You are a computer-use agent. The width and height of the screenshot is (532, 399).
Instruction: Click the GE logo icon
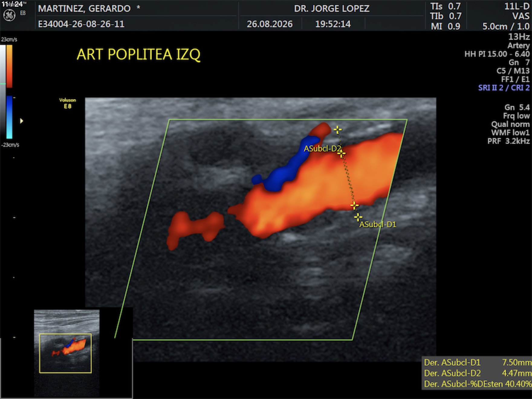pos(9,15)
